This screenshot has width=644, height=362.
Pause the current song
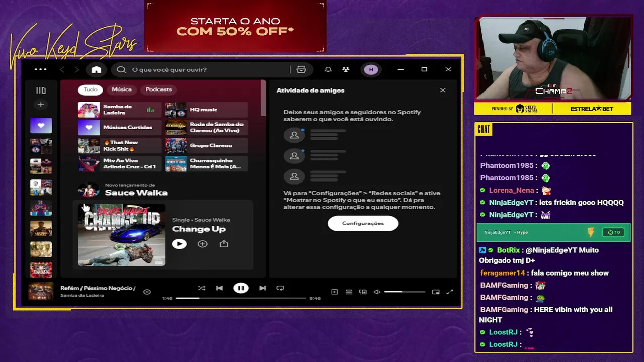pos(241,288)
